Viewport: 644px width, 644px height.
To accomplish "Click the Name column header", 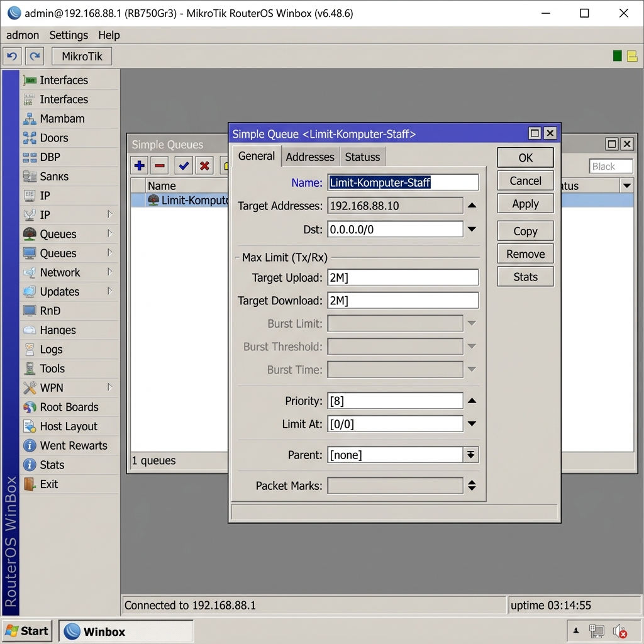I will (187, 186).
